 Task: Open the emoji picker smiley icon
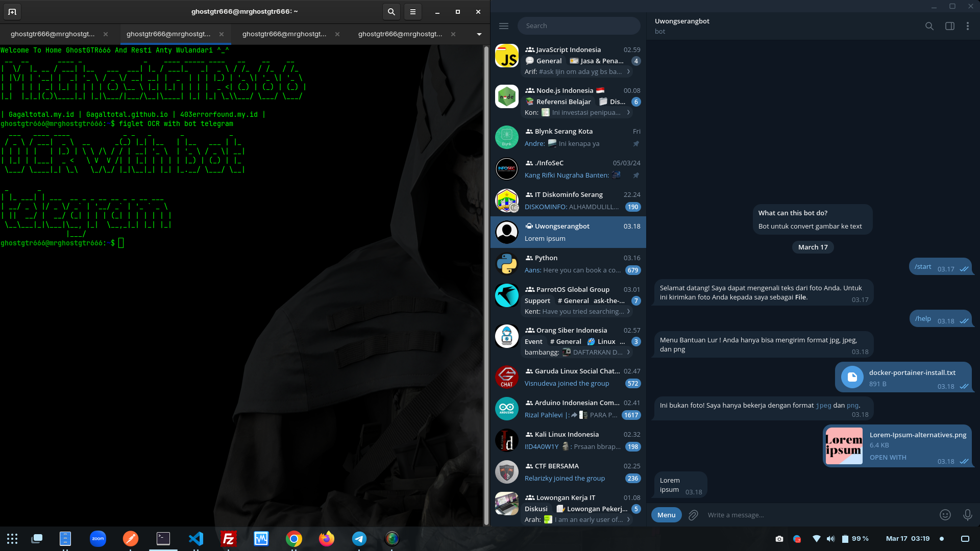tap(945, 515)
